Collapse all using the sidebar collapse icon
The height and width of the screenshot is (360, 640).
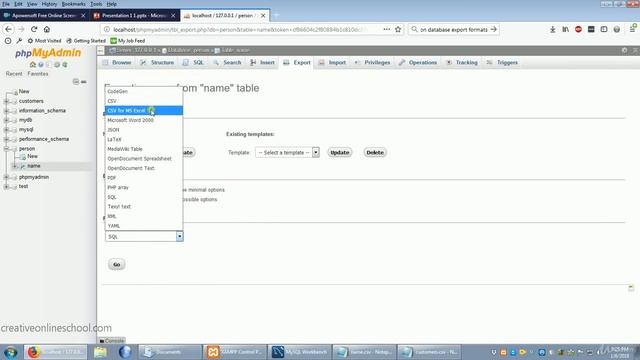coord(76,82)
